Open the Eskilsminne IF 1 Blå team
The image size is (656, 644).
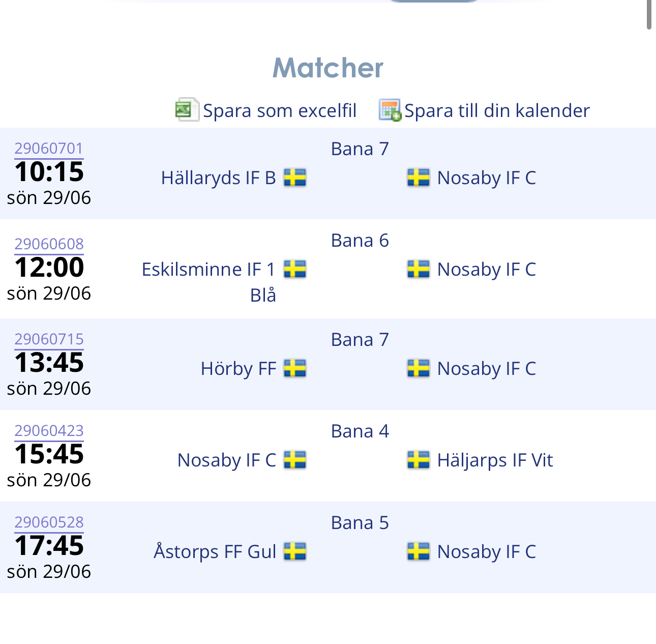[x=208, y=270]
